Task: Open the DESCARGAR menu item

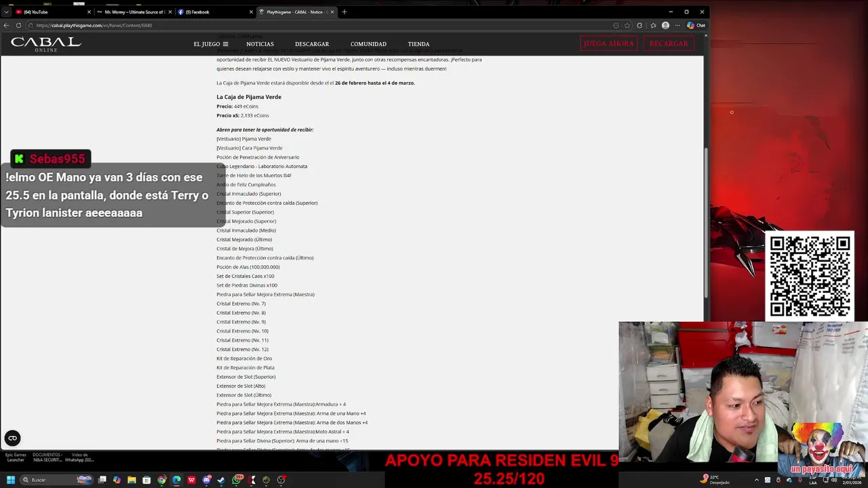Action: 312,44
